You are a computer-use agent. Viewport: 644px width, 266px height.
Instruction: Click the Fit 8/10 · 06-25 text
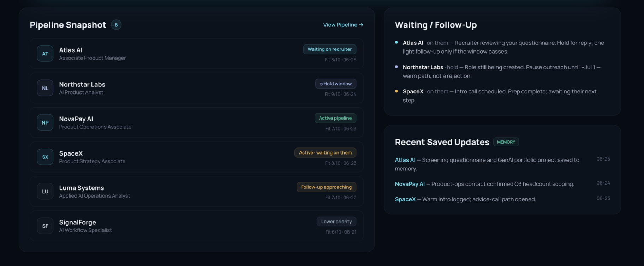341,60
